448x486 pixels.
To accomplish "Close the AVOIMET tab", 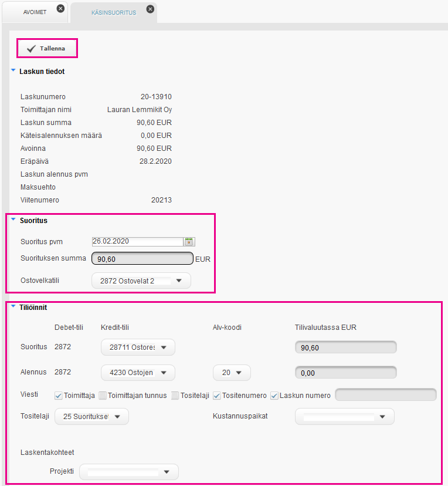I will click(x=60, y=9).
